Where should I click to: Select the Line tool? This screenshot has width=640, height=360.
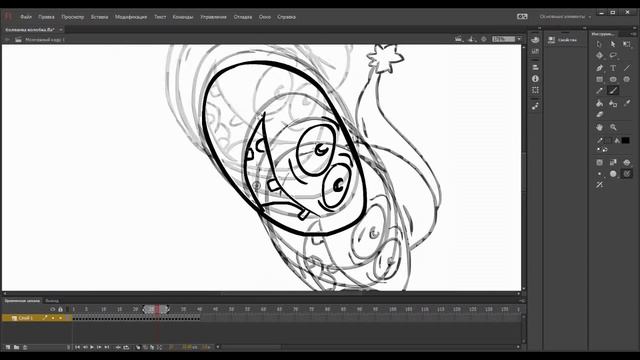(x=627, y=68)
